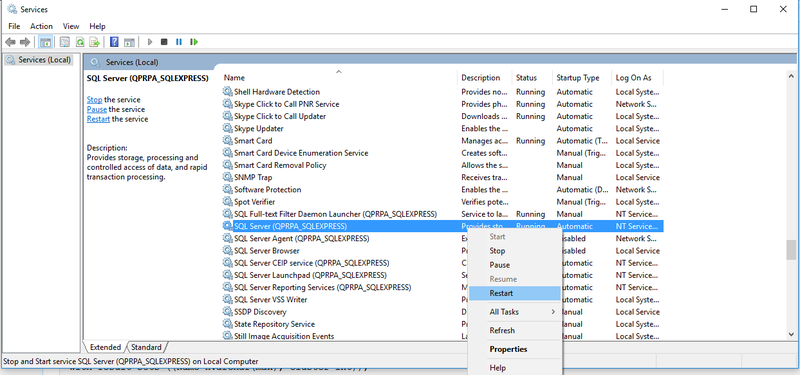Click the Stop the service link
This screenshot has height=375, width=800.
coord(94,99)
